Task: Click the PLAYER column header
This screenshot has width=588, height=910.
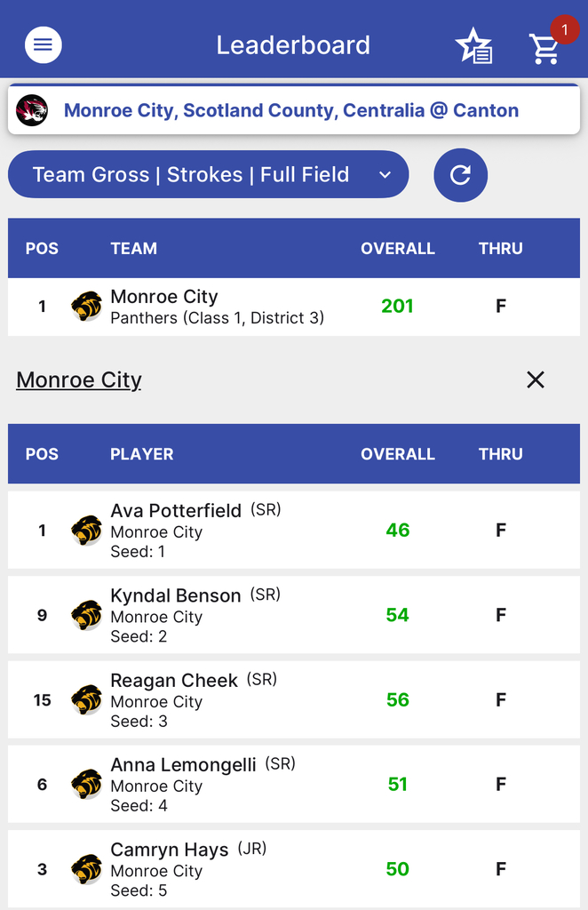Action: tap(142, 454)
